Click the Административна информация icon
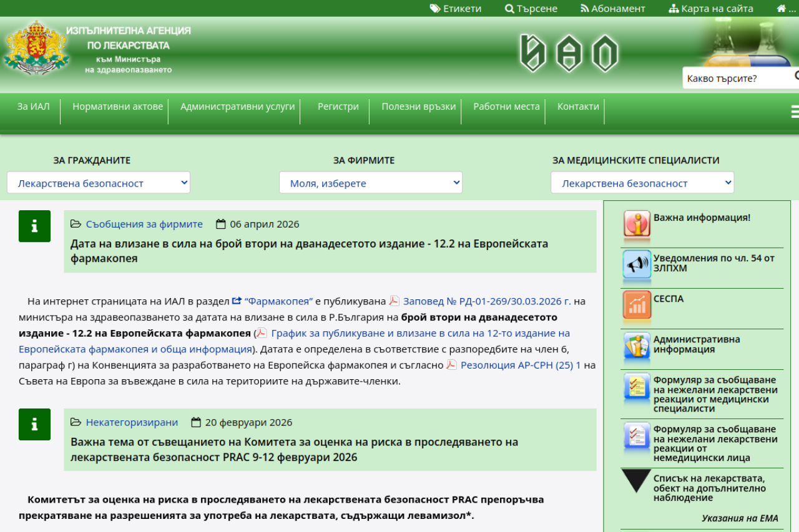Screen dimensions: 799x532 pyautogui.click(x=637, y=347)
